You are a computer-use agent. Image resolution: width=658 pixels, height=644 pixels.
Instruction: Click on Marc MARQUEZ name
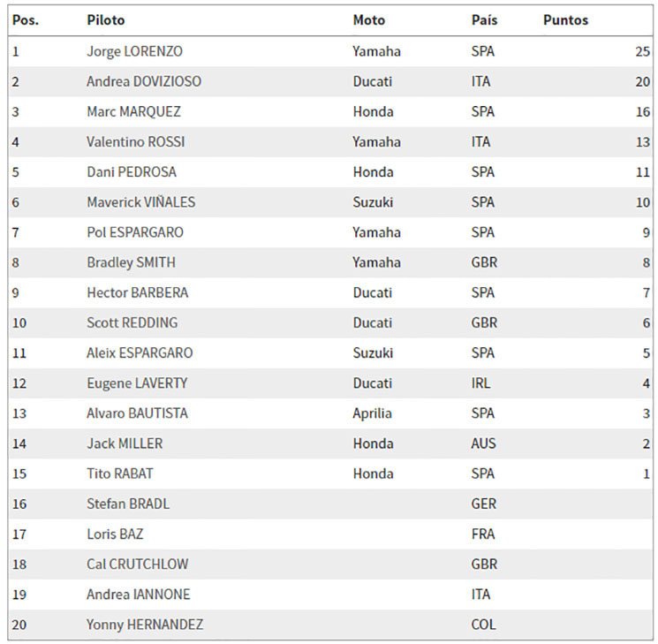[x=134, y=111]
